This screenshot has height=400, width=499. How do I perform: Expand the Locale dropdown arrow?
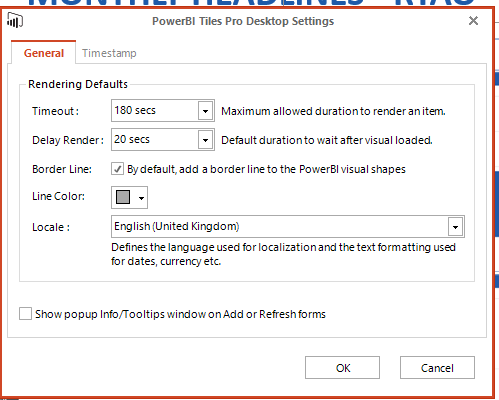[x=455, y=227]
